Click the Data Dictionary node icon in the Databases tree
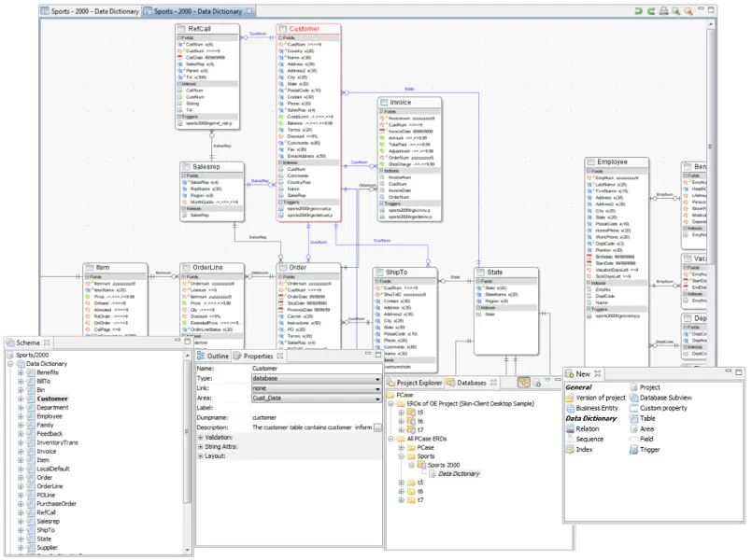Screen dimensions: 752x560 pyautogui.click(x=433, y=474)
